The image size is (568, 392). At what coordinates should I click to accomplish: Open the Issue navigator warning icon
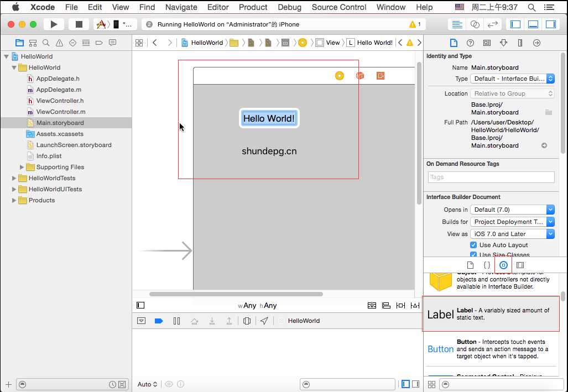click(59, 43)
